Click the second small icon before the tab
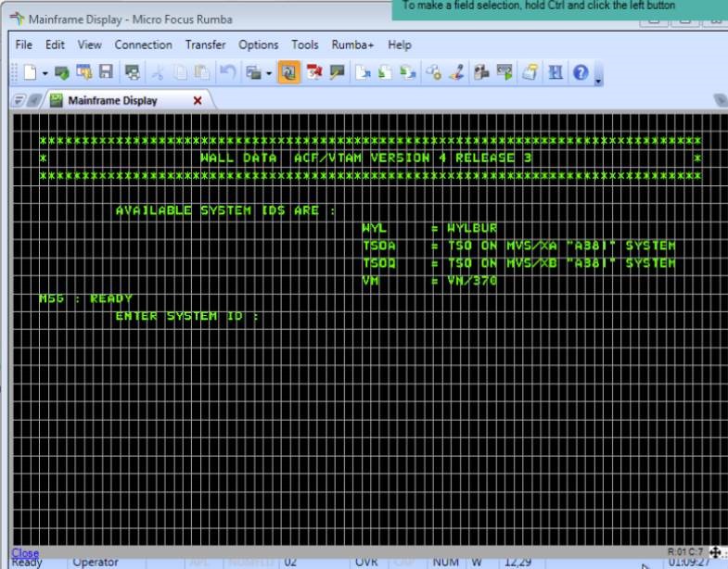Image resolution: width=728 pixels, height=569 pixels. coord(34,100)
